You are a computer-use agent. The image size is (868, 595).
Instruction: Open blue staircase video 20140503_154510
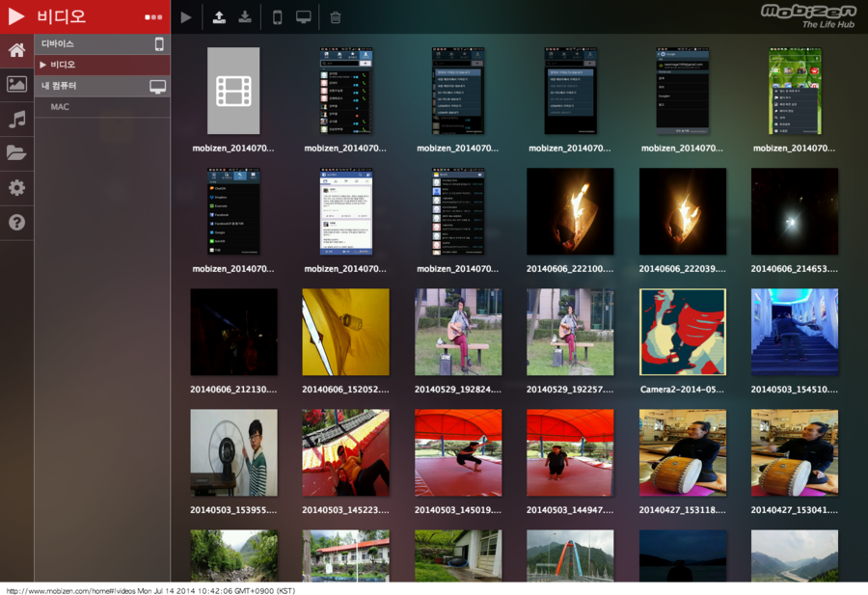pyautogui.click(x=795, y=332)
